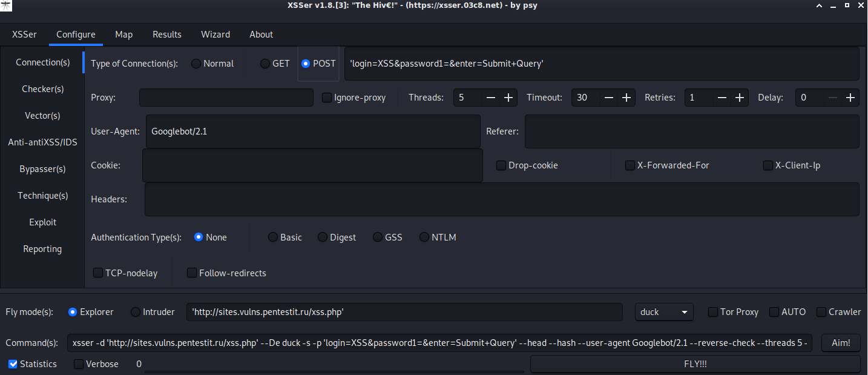Open the Anti-antiXSS/IDS section
Image resolution: width=868 pixels, height=375 pixels.
(x=42, y=142)
